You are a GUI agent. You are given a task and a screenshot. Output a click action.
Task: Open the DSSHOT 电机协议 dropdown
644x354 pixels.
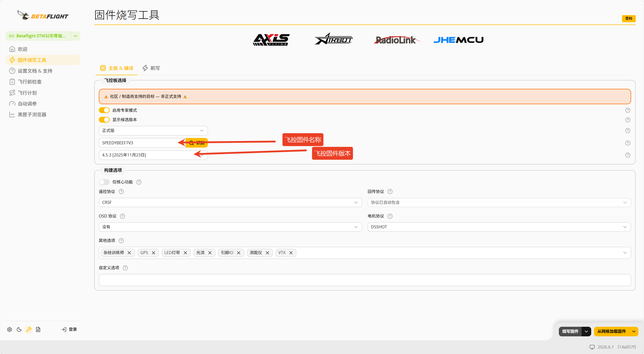coord(499,227)
